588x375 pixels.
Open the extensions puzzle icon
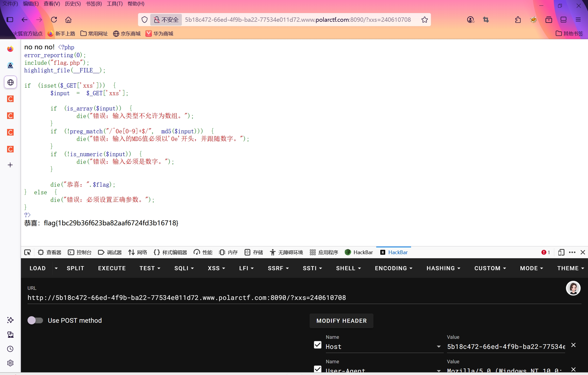point(518,20)
